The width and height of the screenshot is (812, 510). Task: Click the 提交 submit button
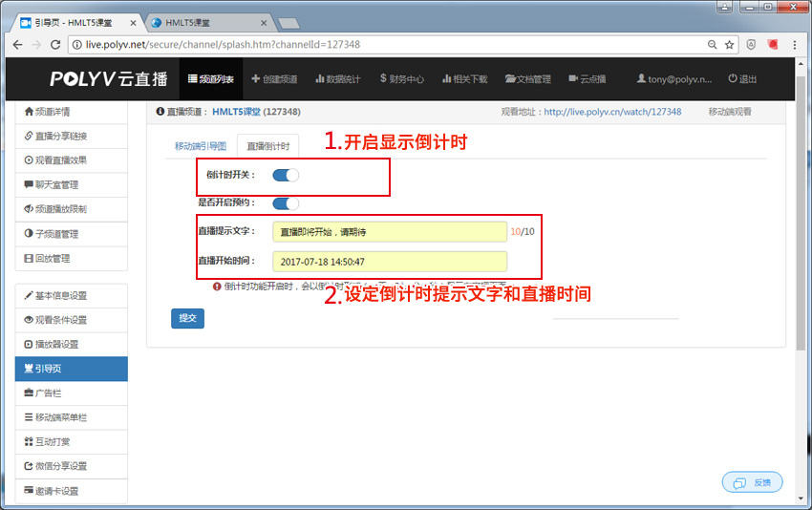pyautogui.click(x=187, y=318)
